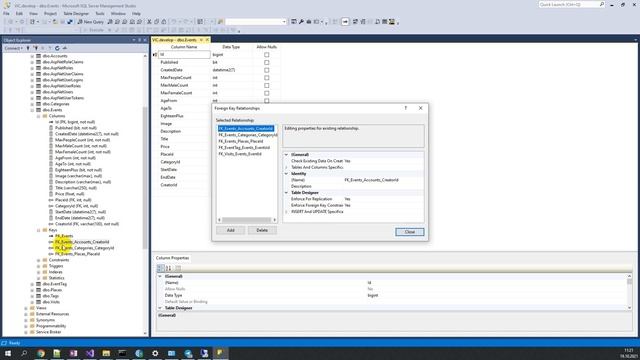Select the Programmability folder in tree
640x360 pixels.
[x=51, y=326]
